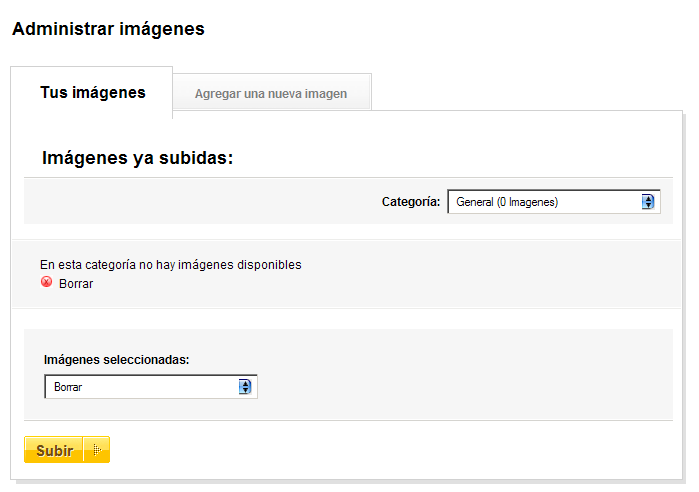Screen dimensions: 699x492
Task: Switch to the Tus imágenes tab
Action: click(x=92, y=92)
